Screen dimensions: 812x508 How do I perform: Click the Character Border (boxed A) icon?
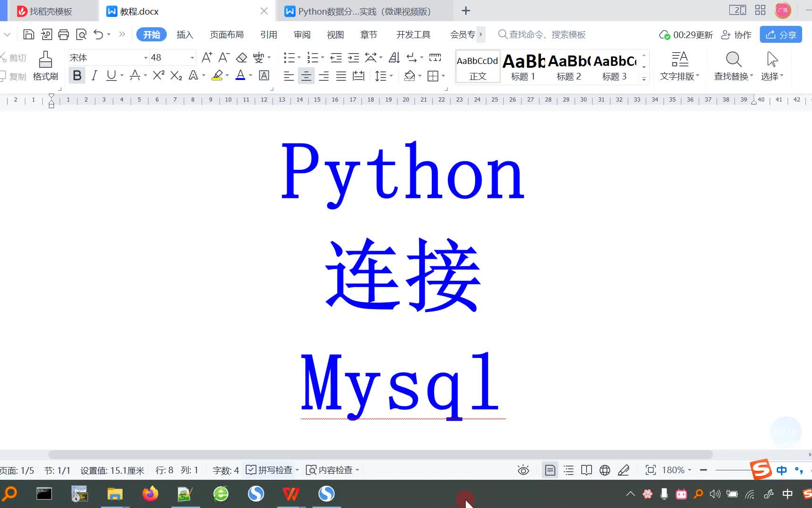(264, 75)
